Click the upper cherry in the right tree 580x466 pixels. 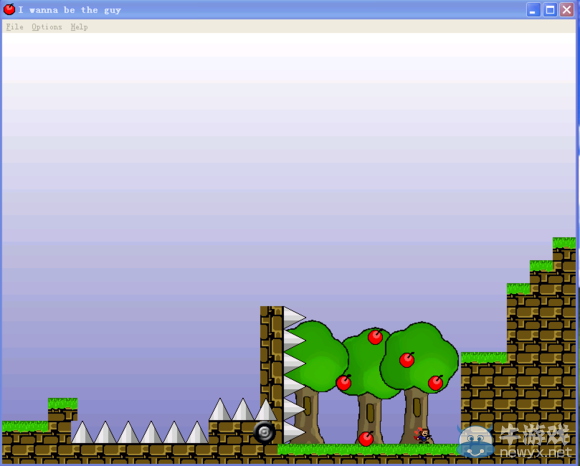[x=407, y=360]
